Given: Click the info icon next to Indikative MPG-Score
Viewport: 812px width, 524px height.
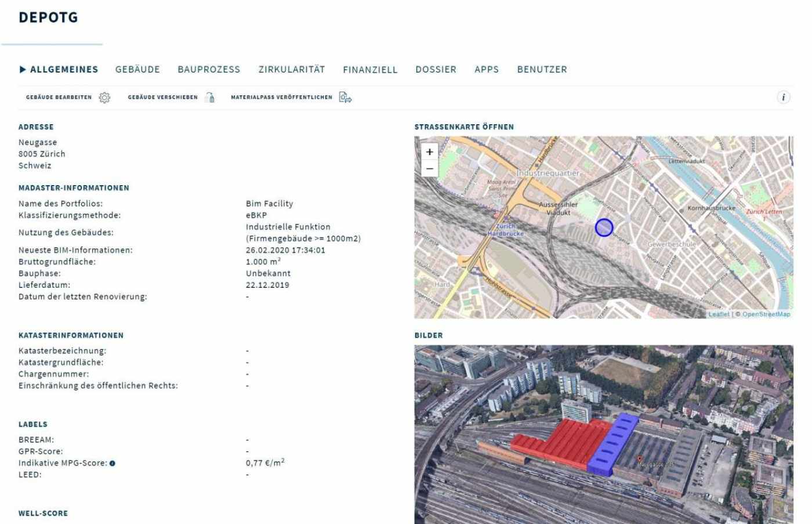Looking at the screenshot, I should click(x=113, y=464).
